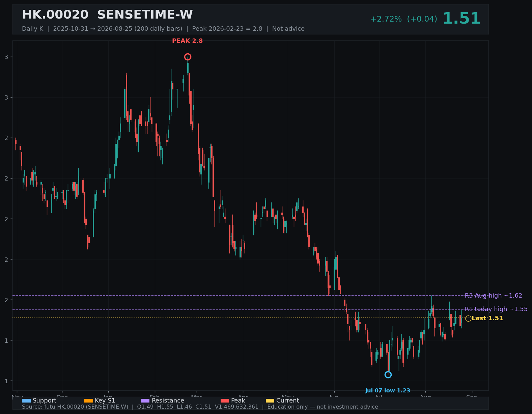Screen dimensions: 532x414
Task: Select the purple Resistance legend swatch
Action: click(x=145, y=401)
